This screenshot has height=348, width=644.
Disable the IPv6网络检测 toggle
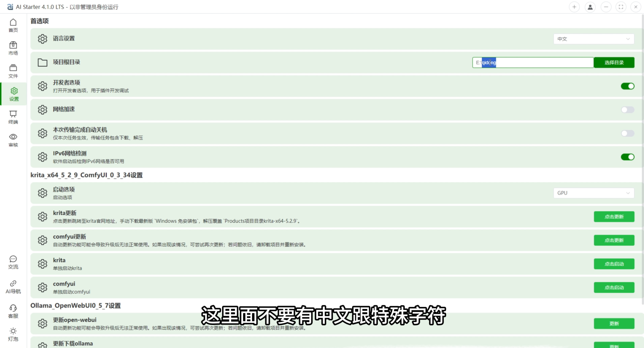click(x=627, y=157)
